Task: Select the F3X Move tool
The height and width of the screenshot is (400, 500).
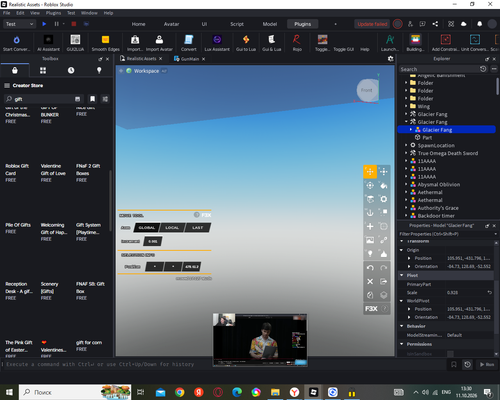Action: 370,172
